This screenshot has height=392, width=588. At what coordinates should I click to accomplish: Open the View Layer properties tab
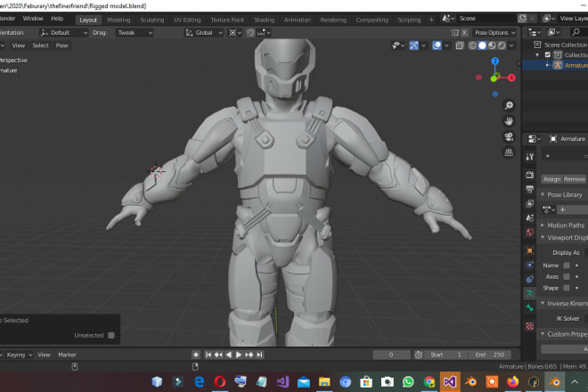[529, 203]
